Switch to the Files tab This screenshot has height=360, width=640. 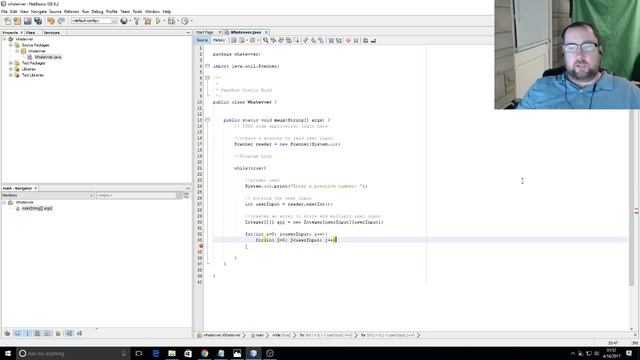pyautogui.click(x=31, y=32)
